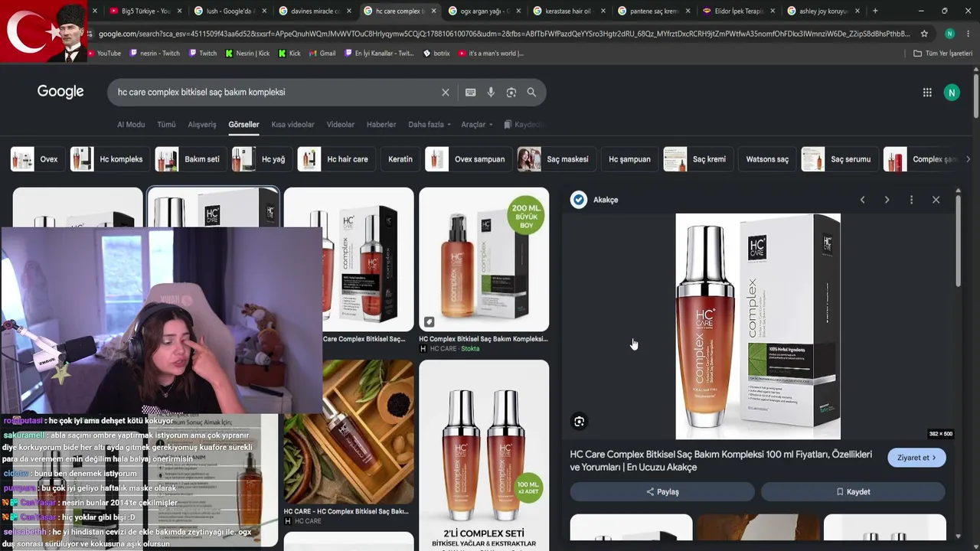Switch to the ogx argan yağı browser tab
This screenshot has height=551, width=980.
[485, 11]
